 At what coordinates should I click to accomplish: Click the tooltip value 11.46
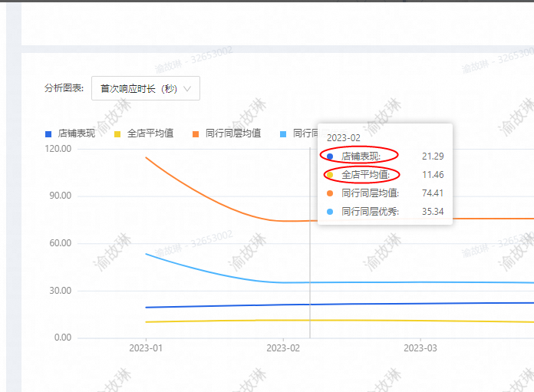click(433, 175)
